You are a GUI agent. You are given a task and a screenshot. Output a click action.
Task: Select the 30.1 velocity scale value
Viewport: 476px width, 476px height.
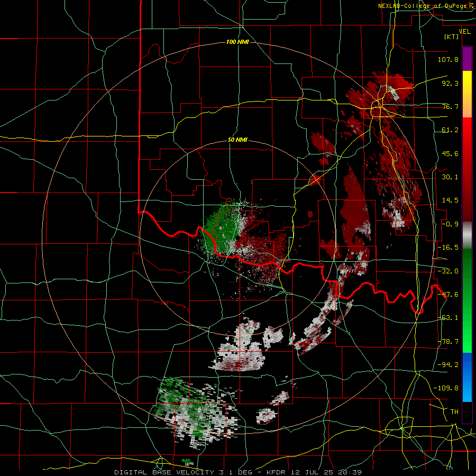click(450, 177)
